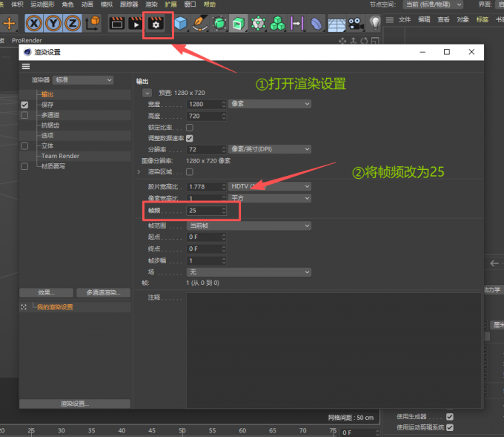Viewport: 504px width, 437px height.
Task: Open the HDTV film aspect dropdown
Action: click(269, 186)
